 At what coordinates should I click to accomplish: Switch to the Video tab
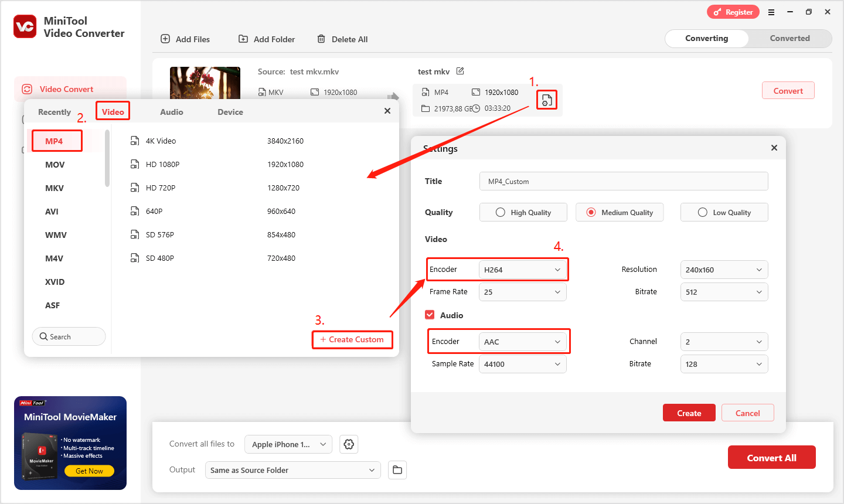click(x=113, y=112)
